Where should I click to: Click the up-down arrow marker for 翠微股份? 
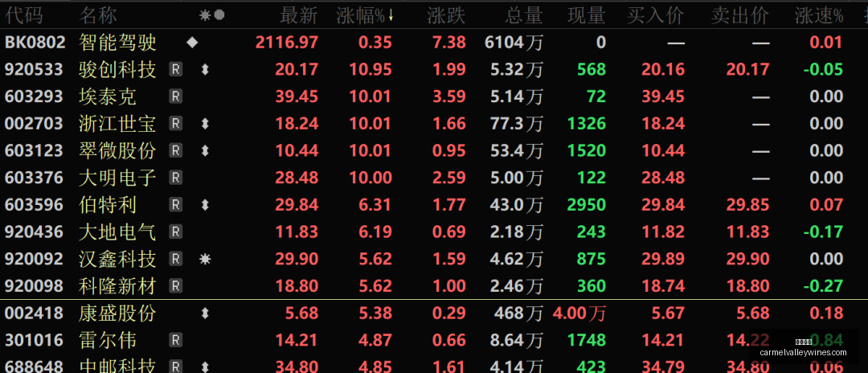(x=205, y=150)
